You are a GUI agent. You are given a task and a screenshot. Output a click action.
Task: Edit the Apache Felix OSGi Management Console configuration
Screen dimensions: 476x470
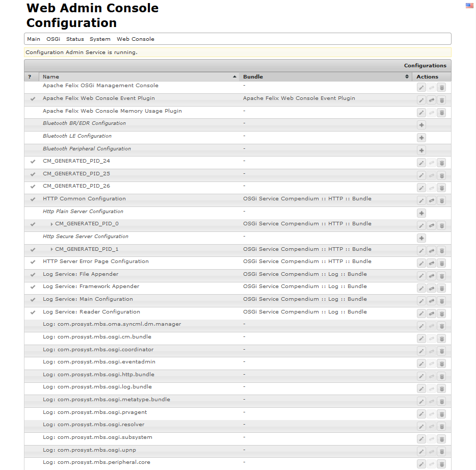(421, 87)
